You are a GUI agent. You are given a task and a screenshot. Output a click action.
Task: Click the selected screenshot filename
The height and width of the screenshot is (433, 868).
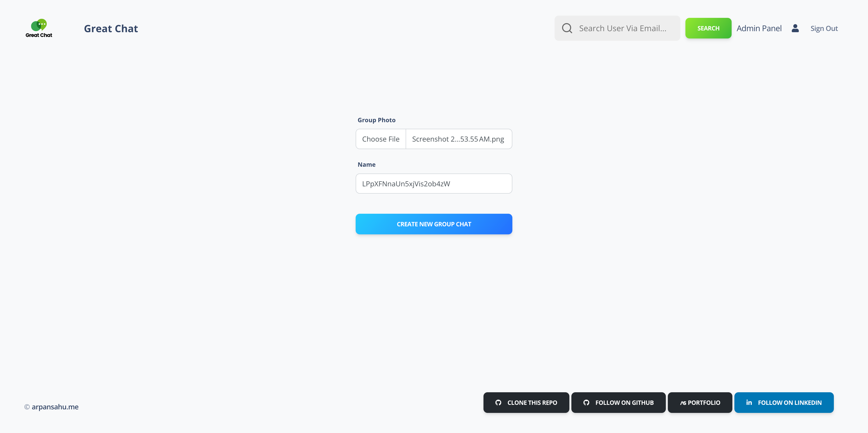[458, 139]
